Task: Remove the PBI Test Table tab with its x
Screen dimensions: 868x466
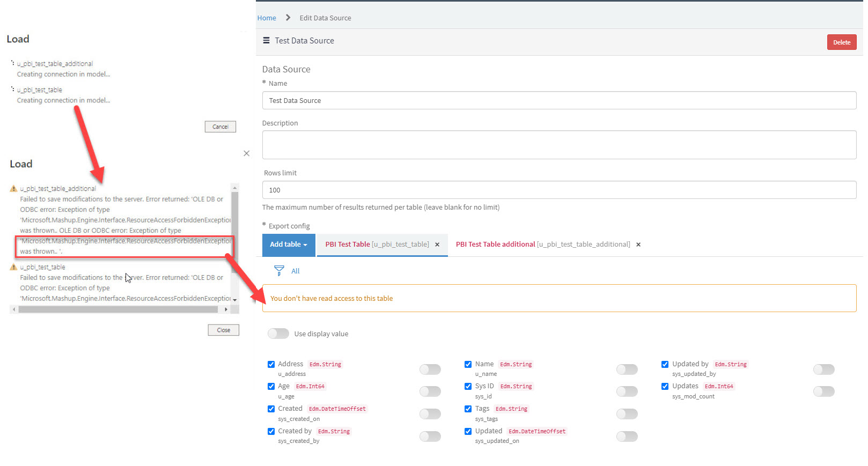Action: tap(437, 245)
